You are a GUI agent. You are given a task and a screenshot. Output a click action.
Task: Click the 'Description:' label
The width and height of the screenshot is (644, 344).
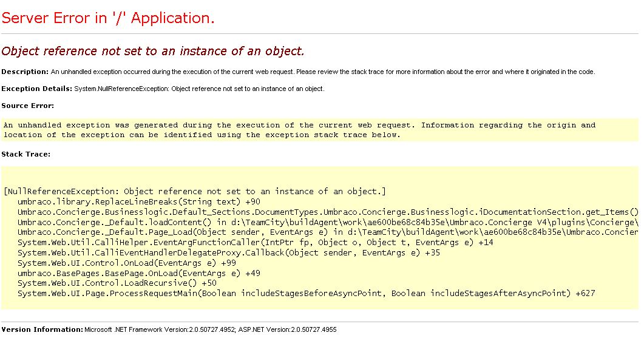click(x=25, y=72)
